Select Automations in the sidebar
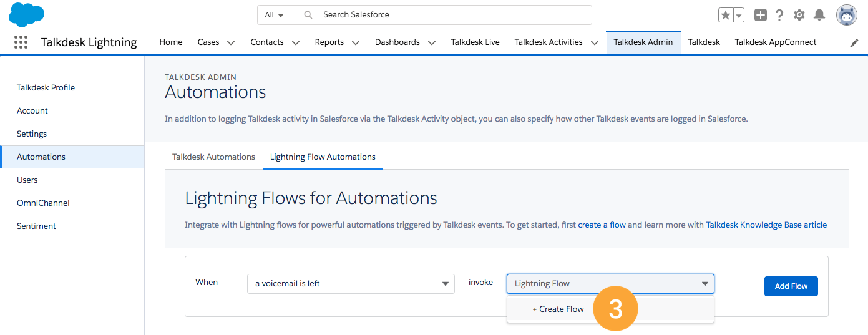Screen dimensions: 868x335 pos(72,157)
